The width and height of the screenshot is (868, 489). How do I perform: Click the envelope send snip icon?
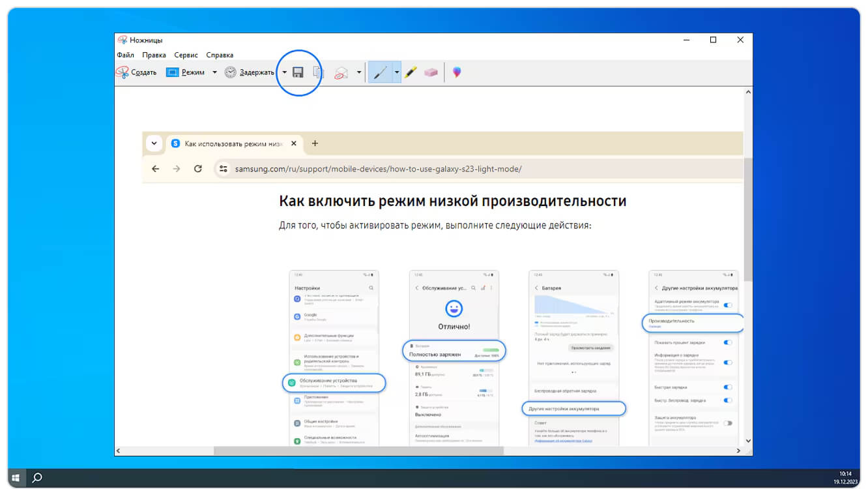[341, 73]
